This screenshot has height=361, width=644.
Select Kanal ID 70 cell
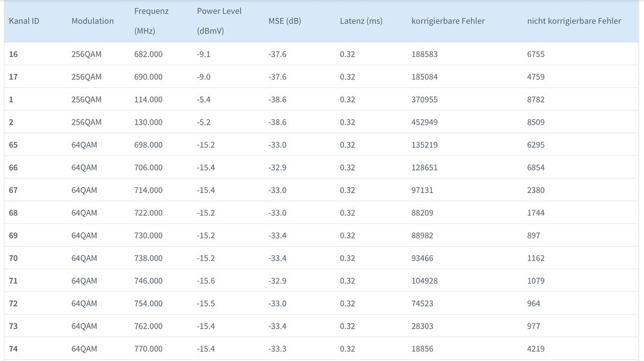click(13, 258)
